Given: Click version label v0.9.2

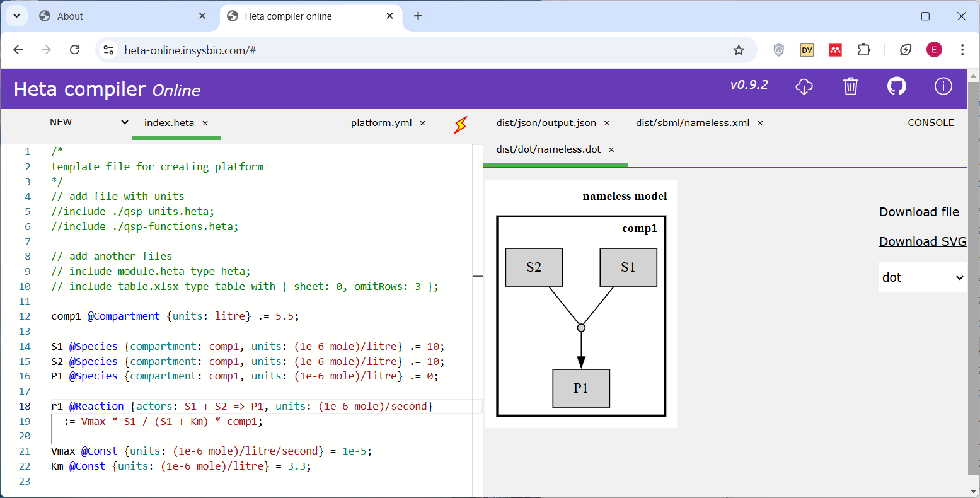Looking at the screenshot, I should click(x=749, y=85).
